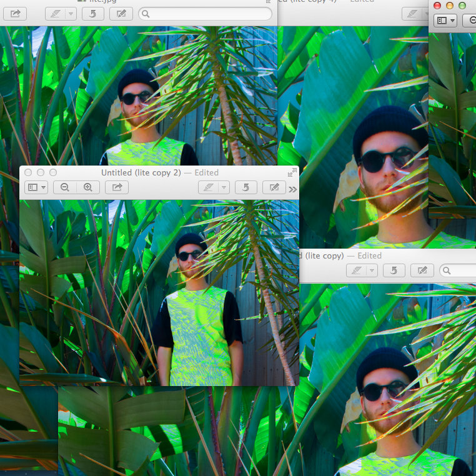Rotate image in the lite copy window
This screenshot has width=476, height=476.
394,270
